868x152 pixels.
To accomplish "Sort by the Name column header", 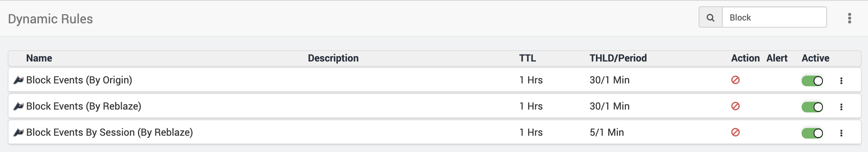I will point(39,58).
